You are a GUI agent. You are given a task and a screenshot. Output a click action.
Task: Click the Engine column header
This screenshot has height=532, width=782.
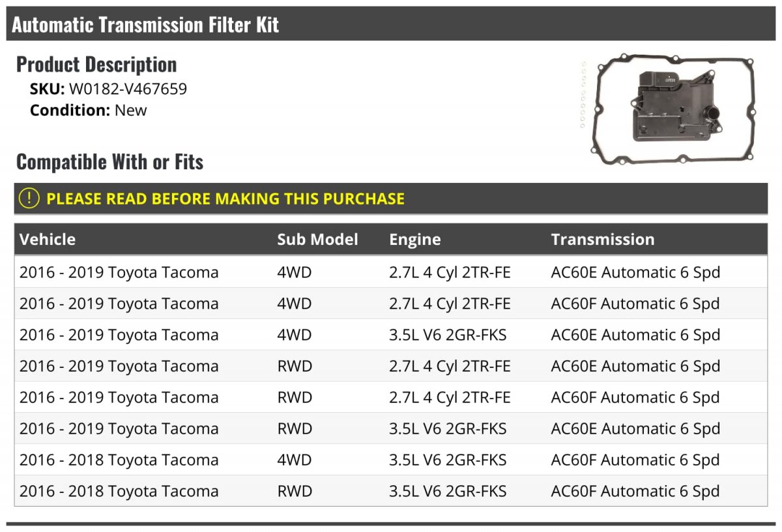(x=415, y=240)
